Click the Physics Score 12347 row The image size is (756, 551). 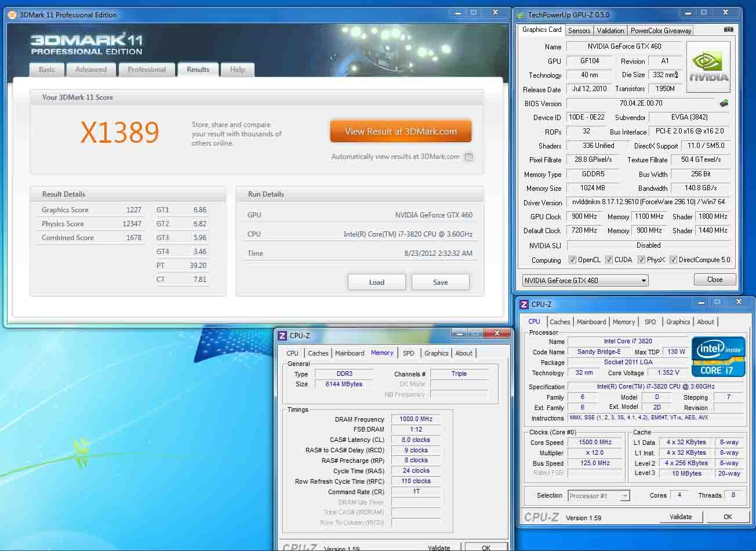92,224
